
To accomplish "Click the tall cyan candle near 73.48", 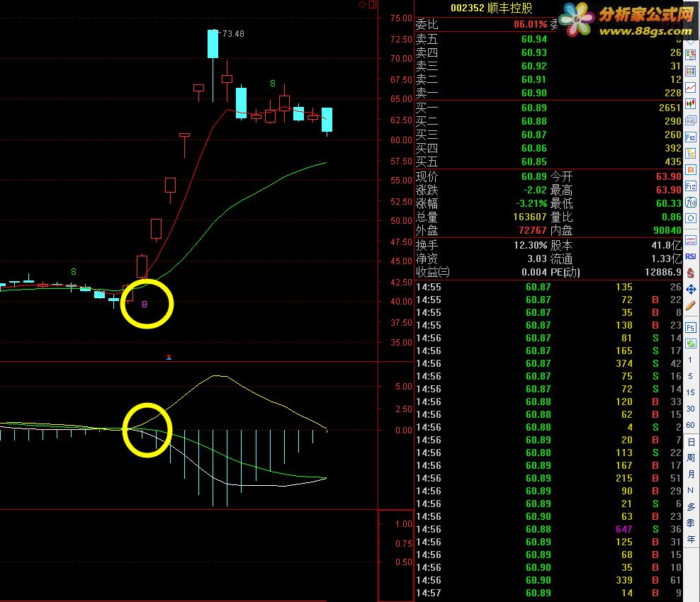I will [213, 44].
